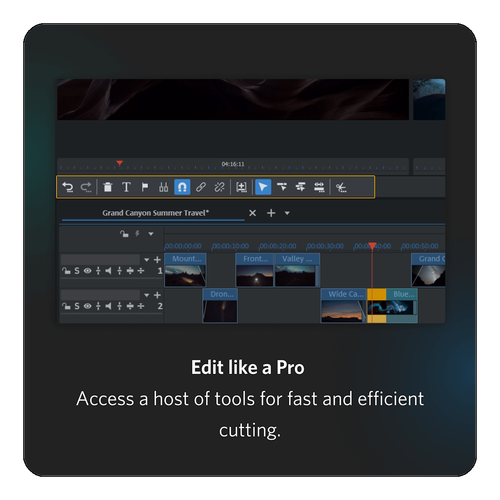Click the red timeline playhead marker
Screen dimensions: 500x500
pyautogui.click(x=372, y=246)
